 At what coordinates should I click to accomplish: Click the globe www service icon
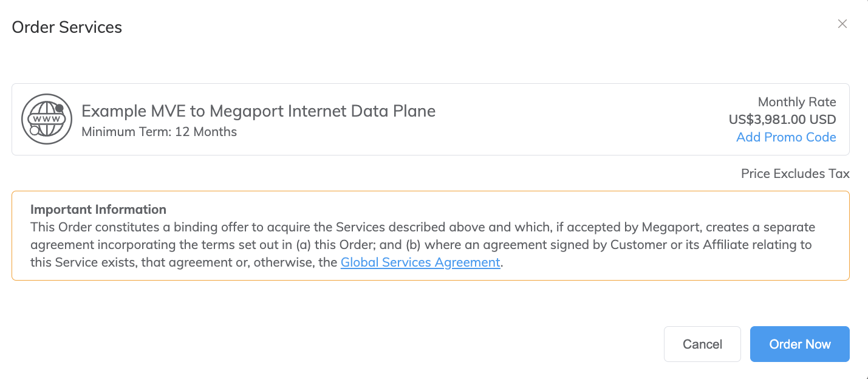pyautogui.click(x=47, y=119)
